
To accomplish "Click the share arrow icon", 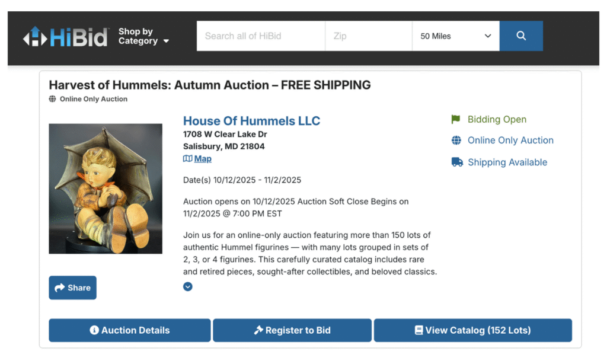I will (x=59, y=288).
